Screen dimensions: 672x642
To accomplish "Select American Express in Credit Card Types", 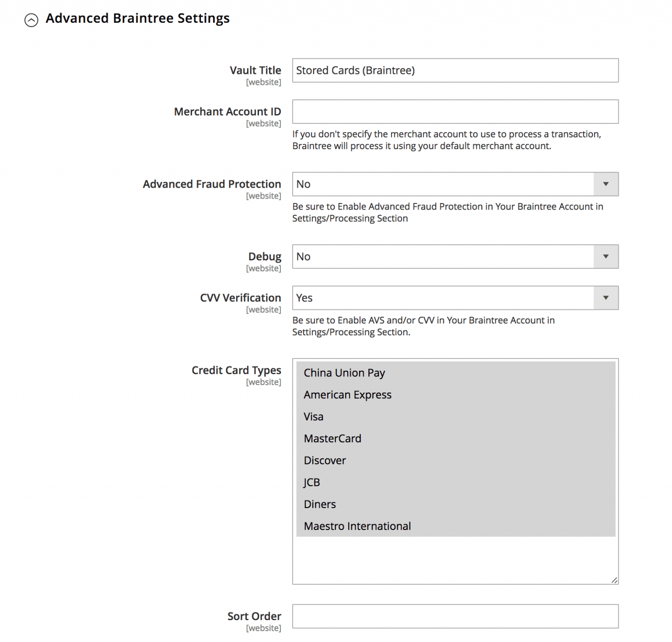I will coord(348,395).
